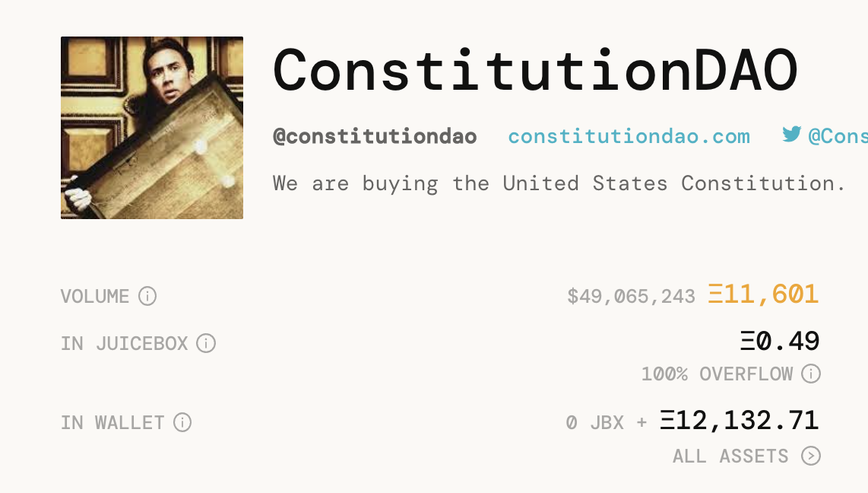This screenshot has width=868, height=493.
Task: Click the $49,065,243 volume amount
Action: [x=631, y=296]
